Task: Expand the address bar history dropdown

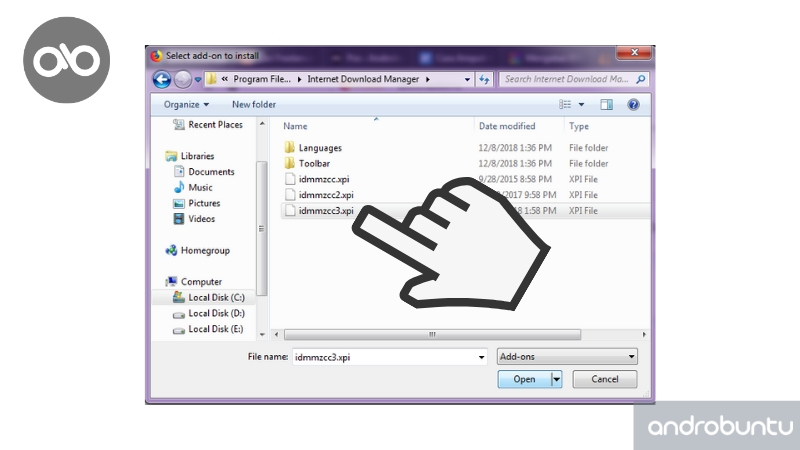Action: tap(467, 79)
